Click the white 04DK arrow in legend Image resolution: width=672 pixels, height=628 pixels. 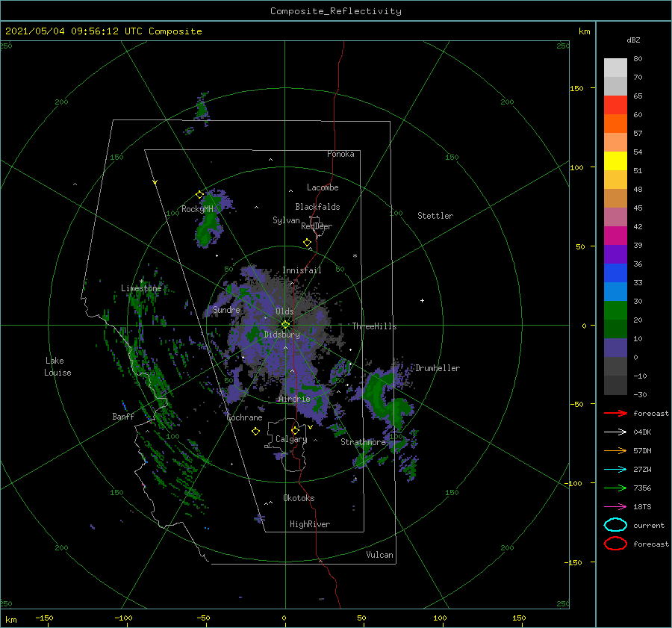615,432
